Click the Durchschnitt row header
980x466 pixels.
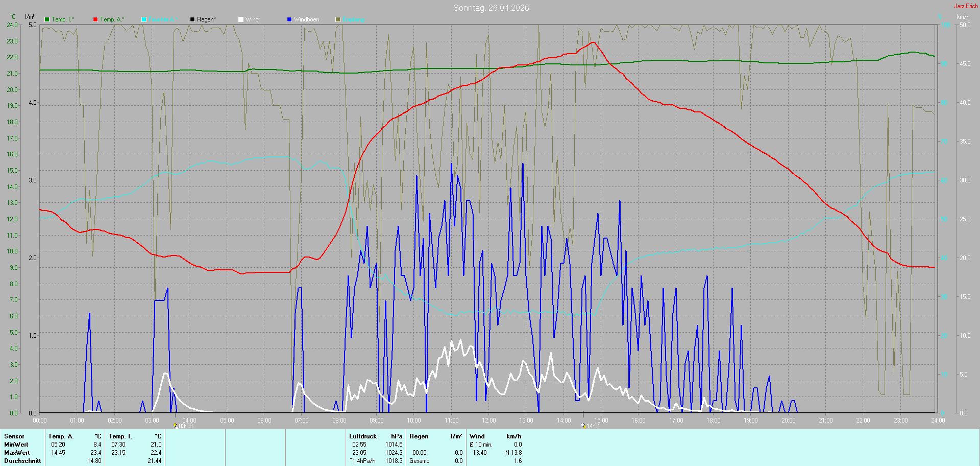tap(22, 461)
